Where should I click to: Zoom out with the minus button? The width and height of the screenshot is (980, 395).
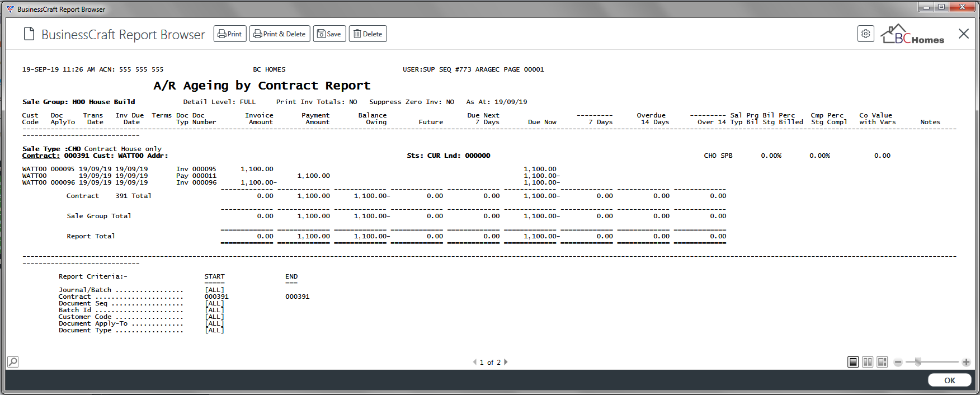click(x=898, y=363)
